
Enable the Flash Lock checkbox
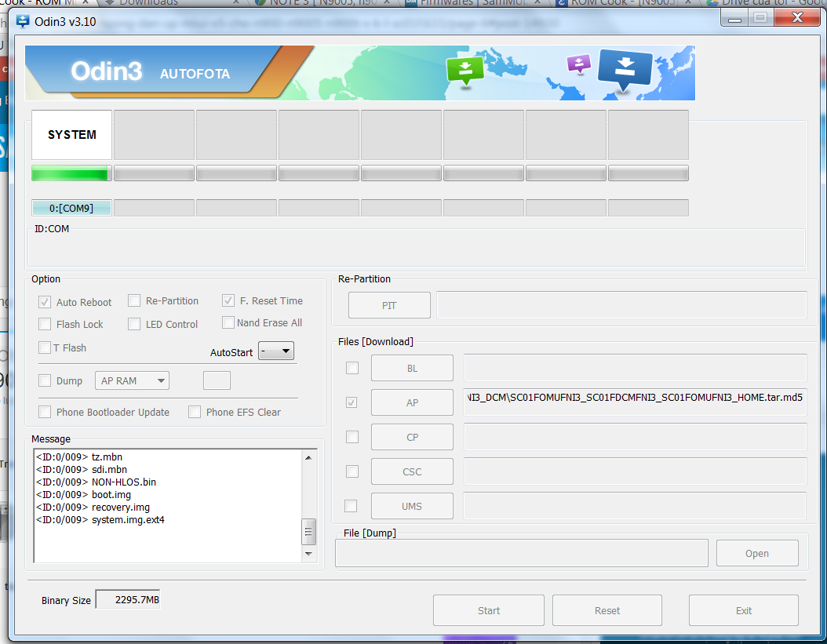45,324
